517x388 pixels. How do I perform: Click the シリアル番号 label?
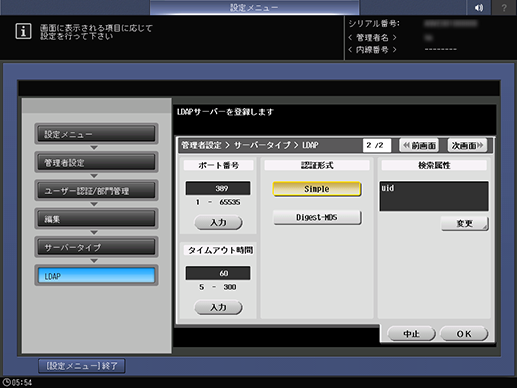tap(374, 24)
